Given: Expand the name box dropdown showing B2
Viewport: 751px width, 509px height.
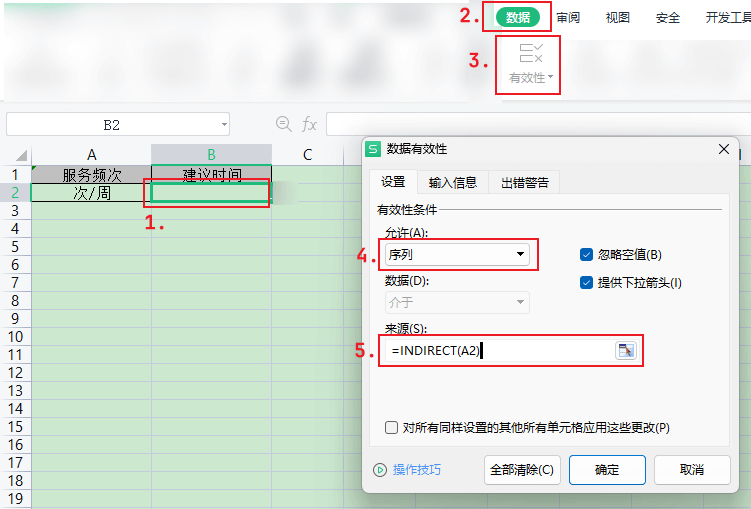Looking at the screenshot, I should coord(223,125).
